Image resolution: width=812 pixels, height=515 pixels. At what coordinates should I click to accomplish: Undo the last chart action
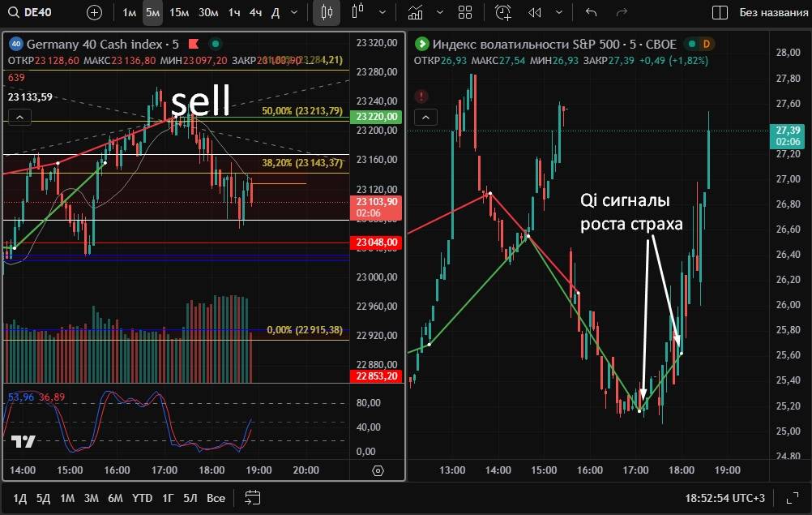(x=591, y=12)
